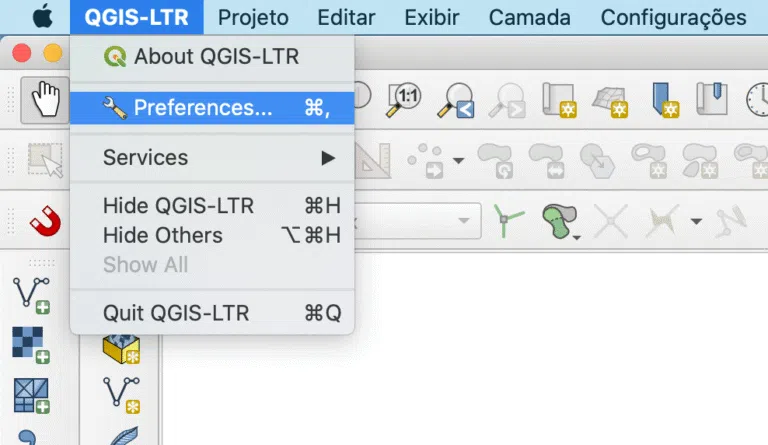Click the Zoom Last magnifier icon
The image size is (768, 445).
[456, 100]
